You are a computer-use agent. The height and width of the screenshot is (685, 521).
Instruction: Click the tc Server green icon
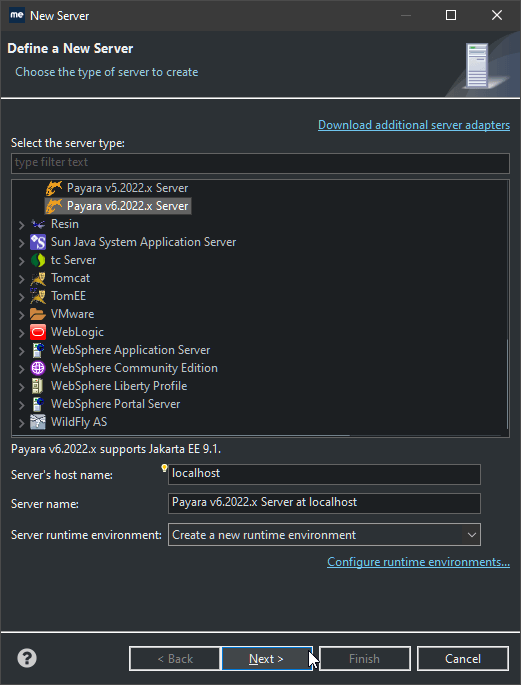tap(38, 260)
